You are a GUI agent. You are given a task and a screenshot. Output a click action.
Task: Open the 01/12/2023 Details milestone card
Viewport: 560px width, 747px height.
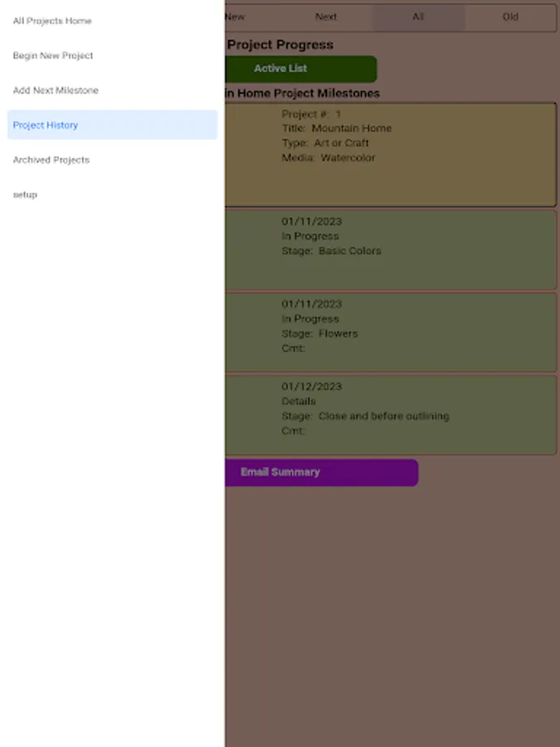tap(391, 414)
